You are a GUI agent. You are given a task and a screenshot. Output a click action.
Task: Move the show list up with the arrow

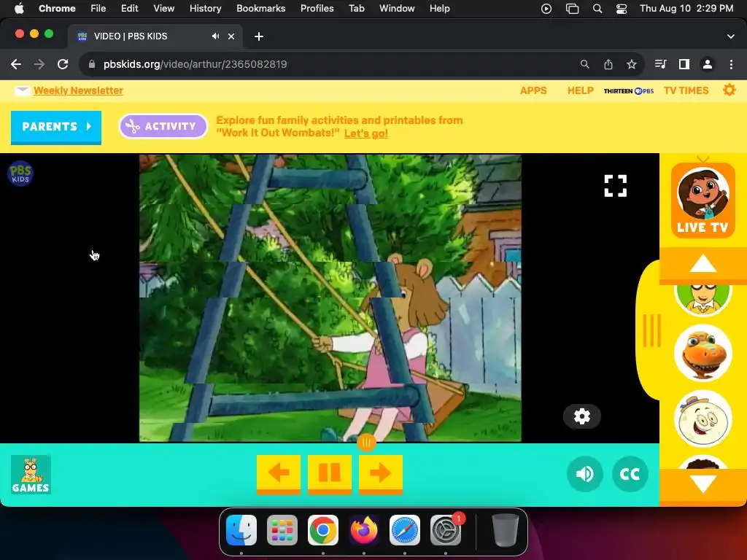[703, 263]
